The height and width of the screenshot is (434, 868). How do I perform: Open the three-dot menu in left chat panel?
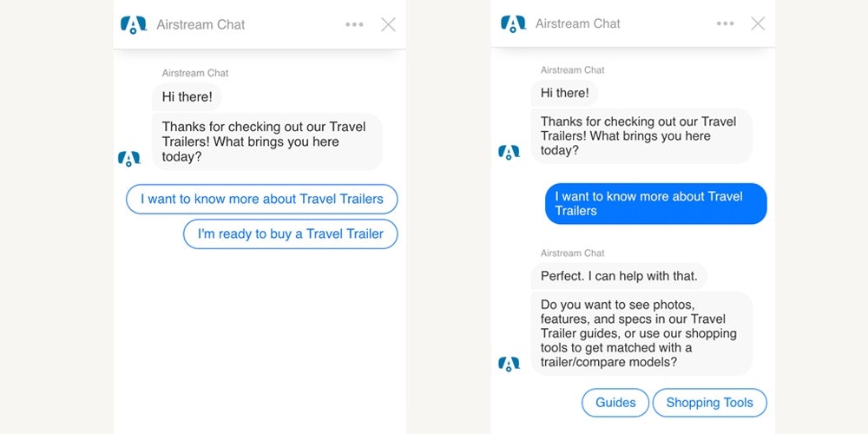tap(354, 24)
